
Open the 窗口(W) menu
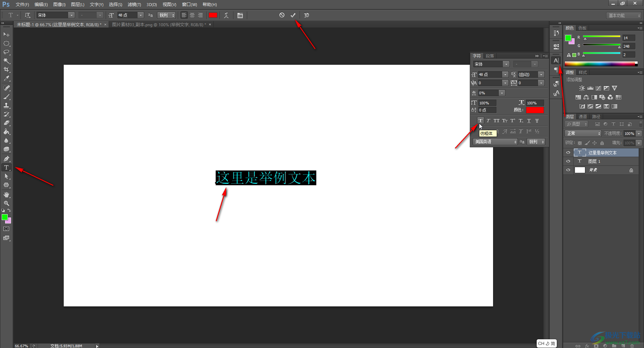click(x=190, y=4)
